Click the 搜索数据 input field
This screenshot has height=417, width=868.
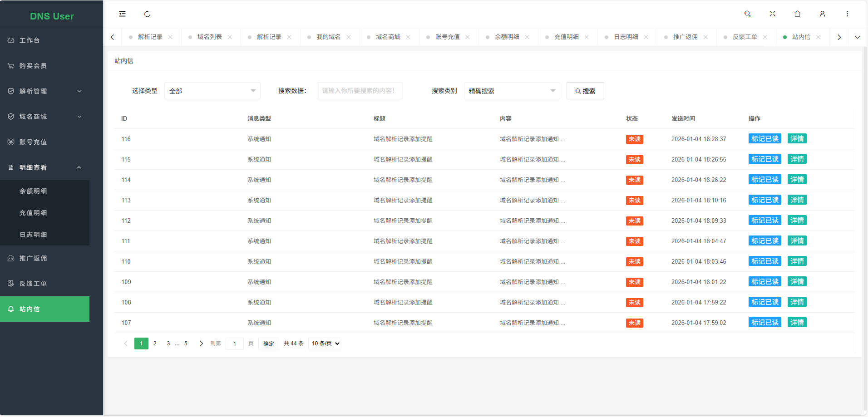[360, 91]
